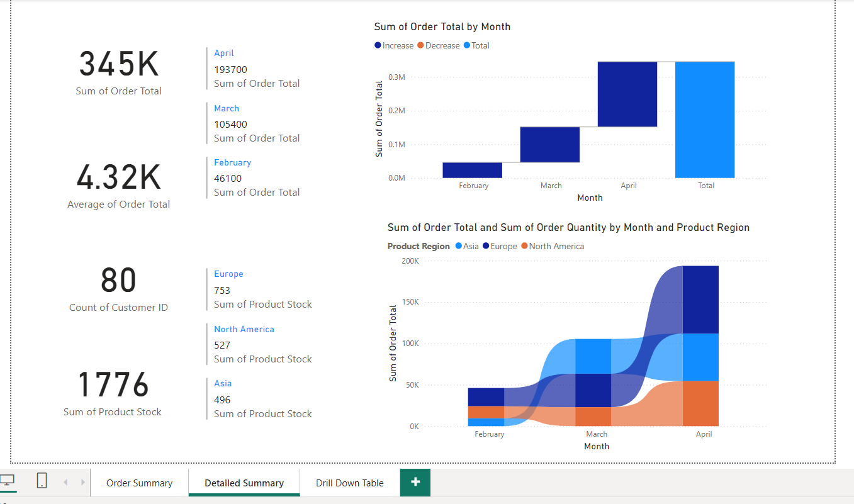Click the ribbon chart title text
This screenshot has height=504, width=854.
click(568, 227)
